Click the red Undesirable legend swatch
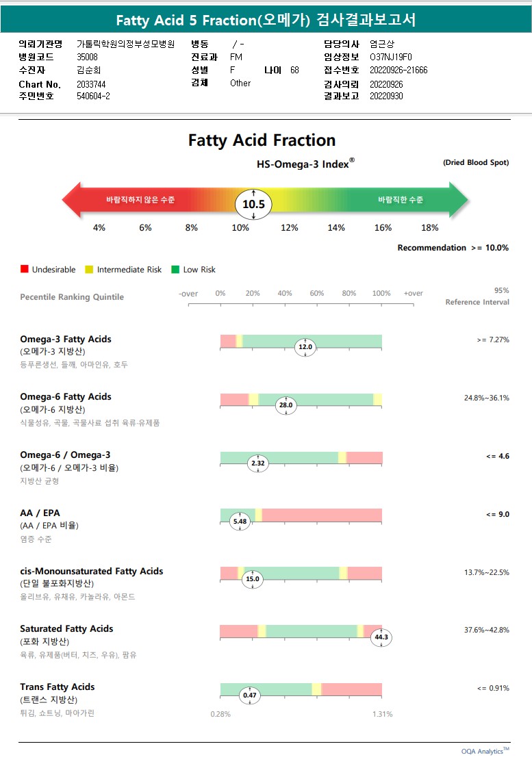This screenshot has height=768, width=532. coord(25,270)
